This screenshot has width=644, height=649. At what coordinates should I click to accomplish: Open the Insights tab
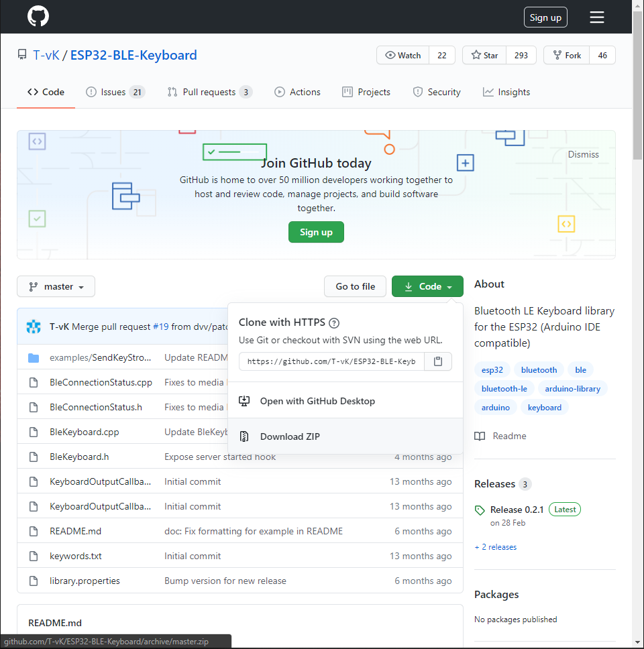(x=506, y=92)
